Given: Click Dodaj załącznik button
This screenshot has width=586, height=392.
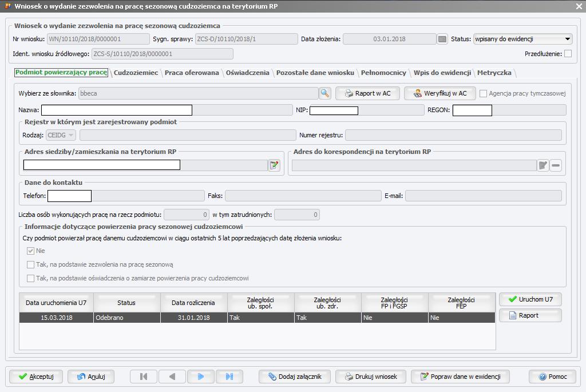Looking at the screenshot, I should point(295,377).
